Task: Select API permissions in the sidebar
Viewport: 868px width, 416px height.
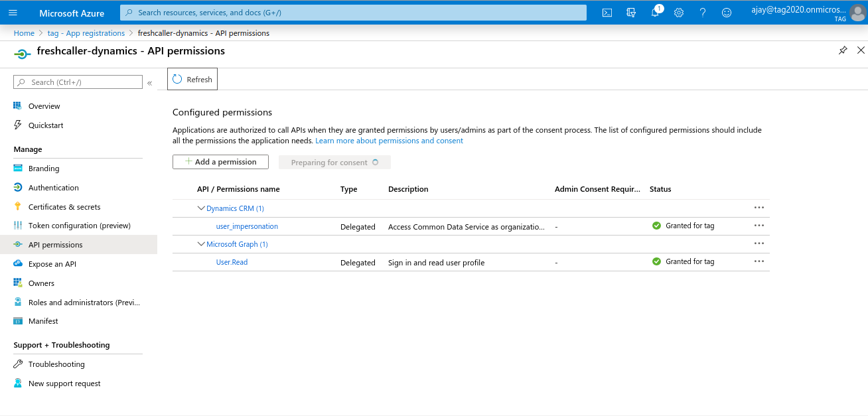Action: point(78,245)
